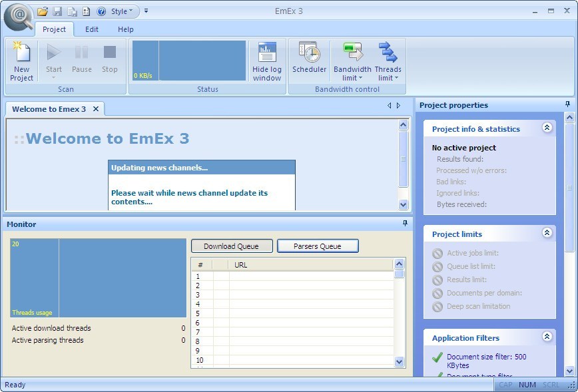Open the Help ribbon tab

[x=126, y=29]
